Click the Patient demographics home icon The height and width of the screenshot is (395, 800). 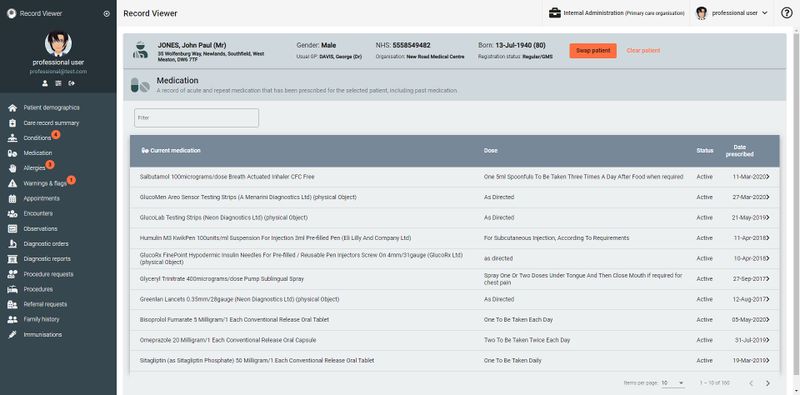coord(13,108)
